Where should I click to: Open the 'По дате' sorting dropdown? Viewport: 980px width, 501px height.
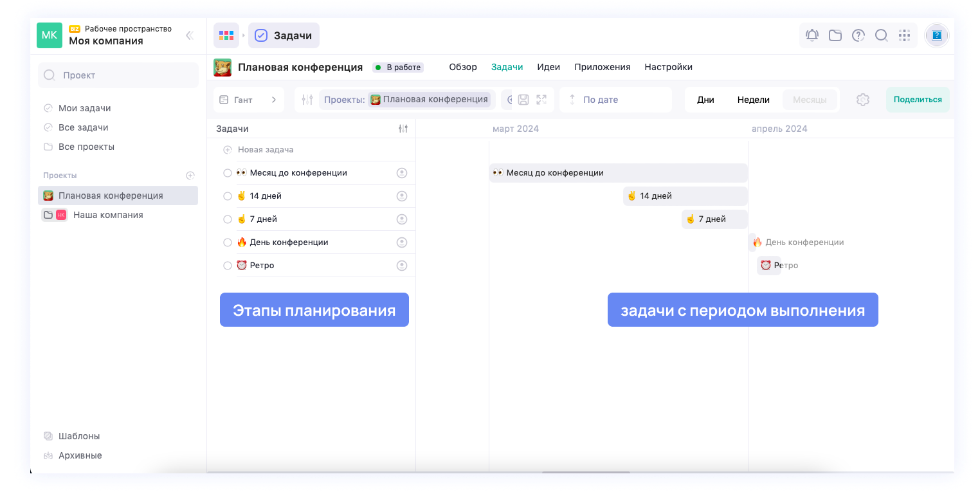click(600, 99)
